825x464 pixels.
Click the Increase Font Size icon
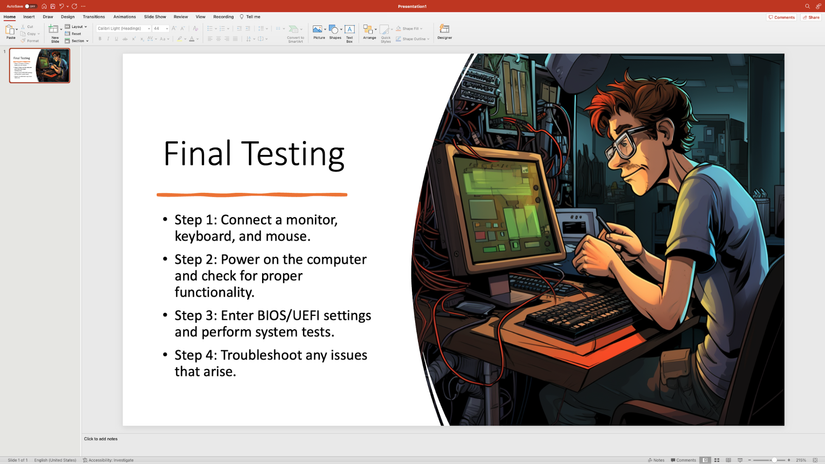[x=174, y=28]
